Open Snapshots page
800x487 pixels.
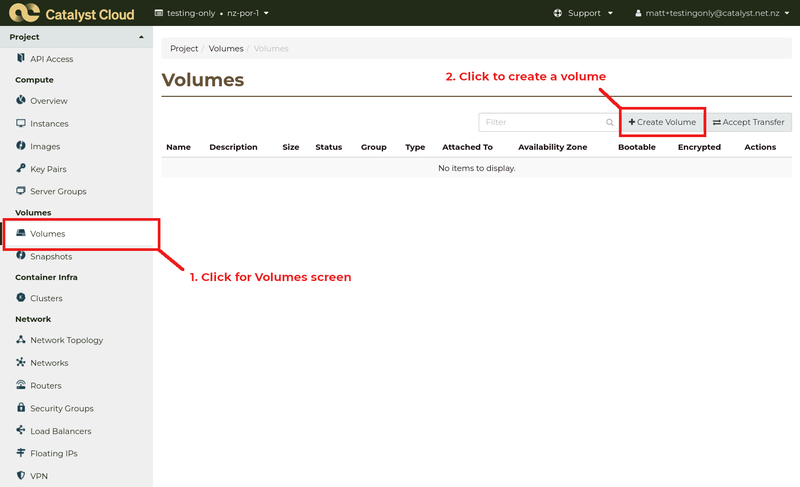pos(51,257)
